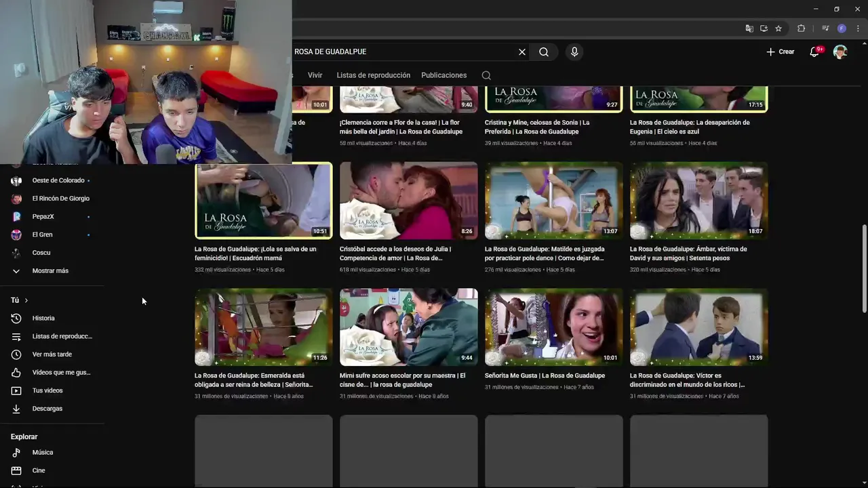Open the Chrome three-dot menu
Image resolution: width=868 pixels, height=488 pixels.
858,28
